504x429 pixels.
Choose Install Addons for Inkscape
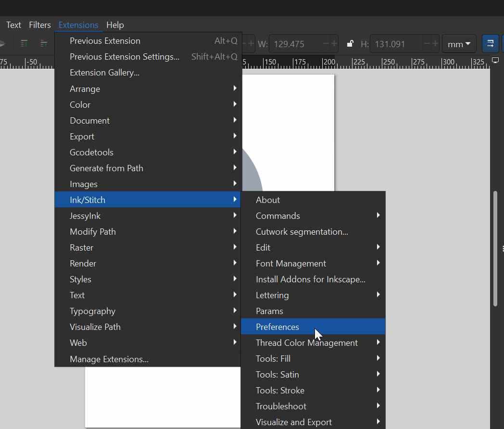click(x=313, y=279)
